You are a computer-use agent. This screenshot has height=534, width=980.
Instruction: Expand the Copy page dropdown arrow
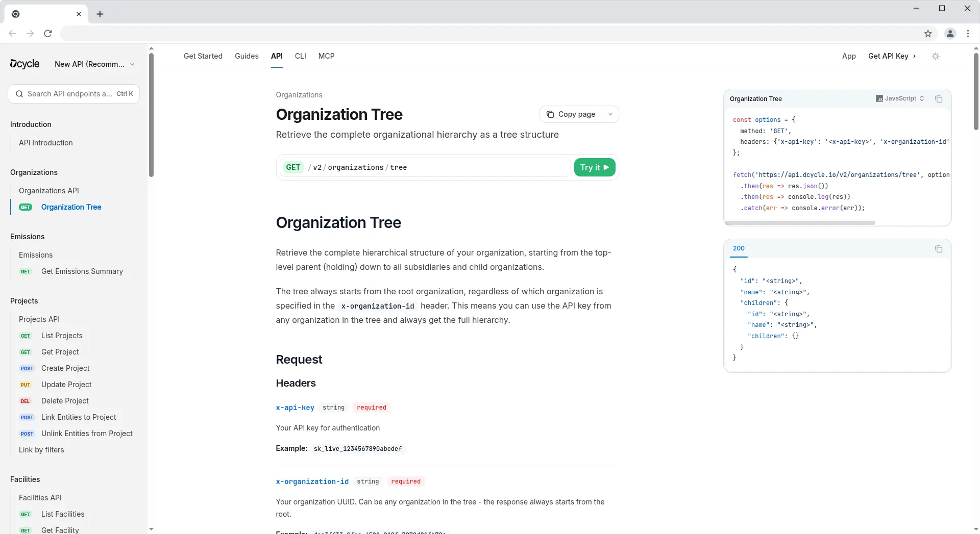pyautogui.click(x=610, y=114)
